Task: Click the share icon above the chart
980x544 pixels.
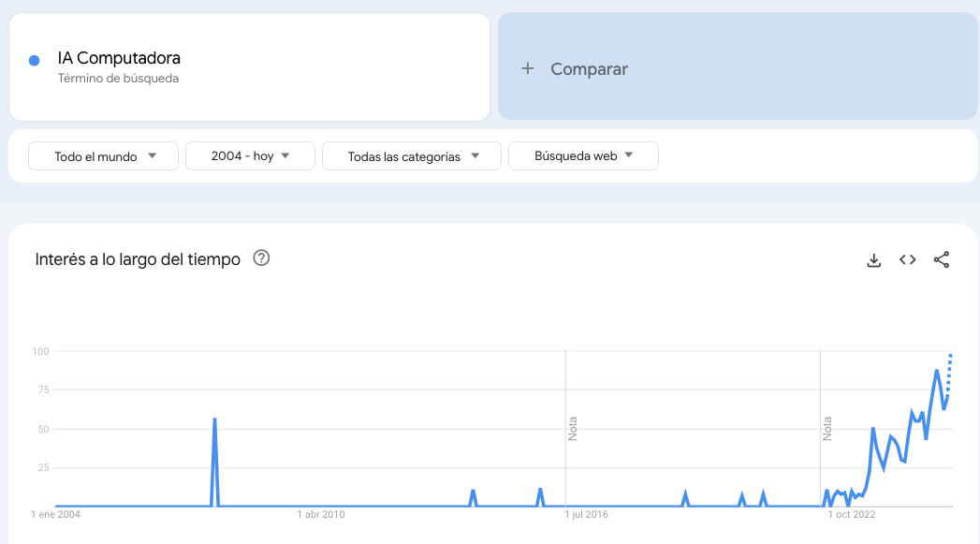Action: coord(942,259)
